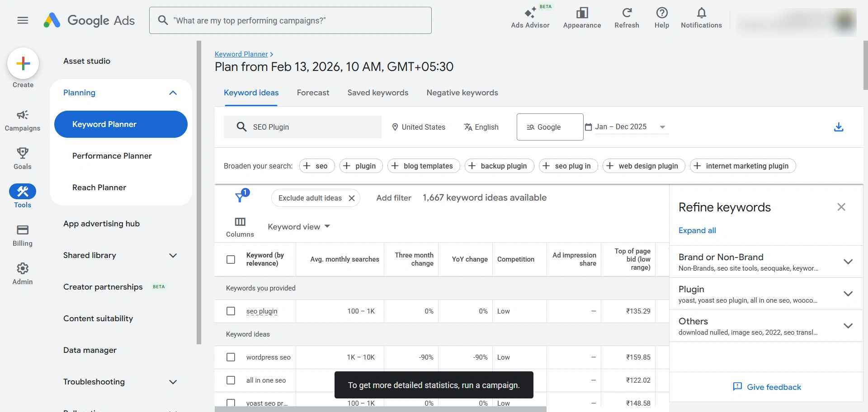Expand the Others refine group
This screenshot has height=412, width=868.
click(x=848, y=326)
